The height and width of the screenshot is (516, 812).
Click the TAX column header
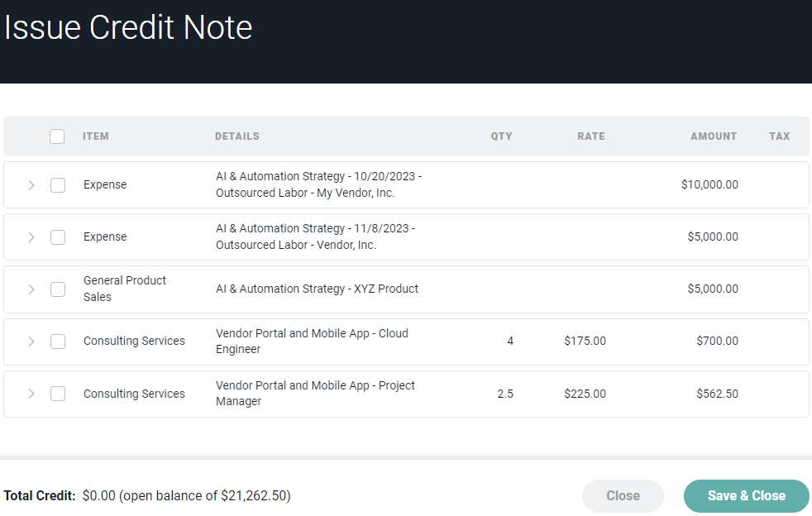click(780, 136)
